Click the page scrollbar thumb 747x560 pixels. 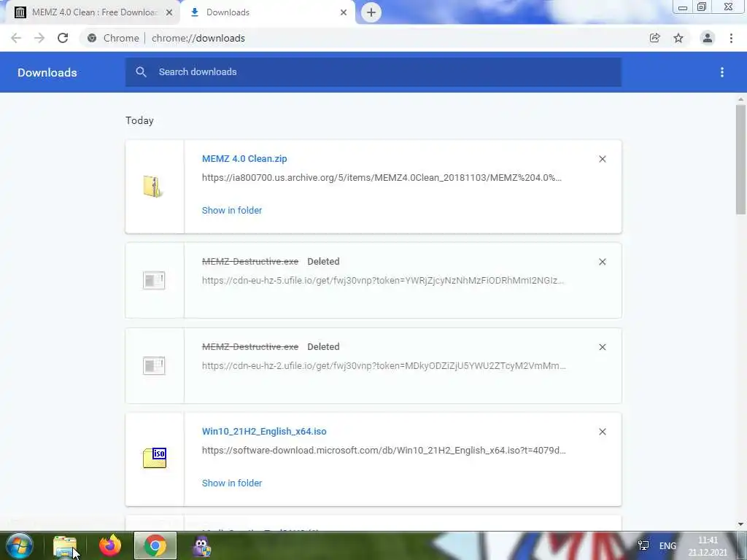pyautogui.click(x=740, y=159)
